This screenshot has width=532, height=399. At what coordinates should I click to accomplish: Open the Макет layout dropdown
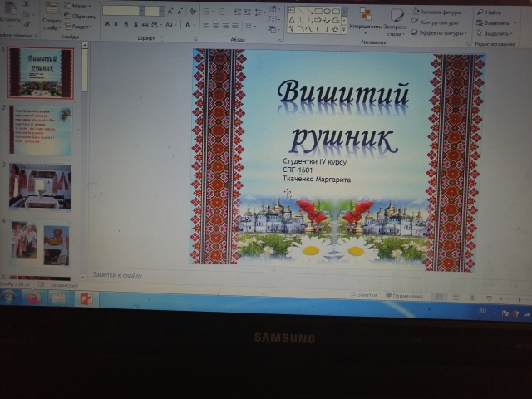(x=77, y=6)
